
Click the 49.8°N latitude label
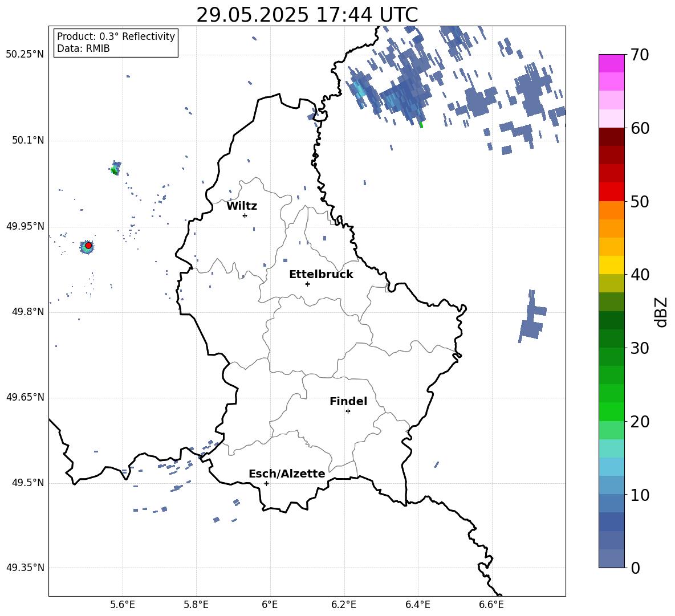28,312
